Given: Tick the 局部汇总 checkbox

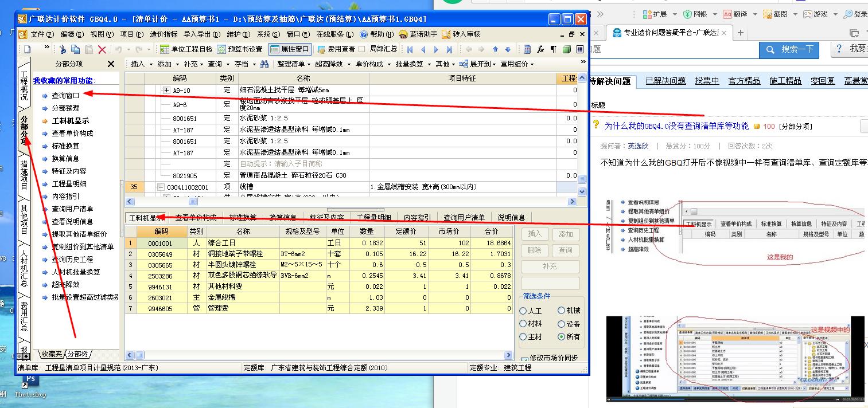Looking at the screenshot, I should click(x=362, y=49).
